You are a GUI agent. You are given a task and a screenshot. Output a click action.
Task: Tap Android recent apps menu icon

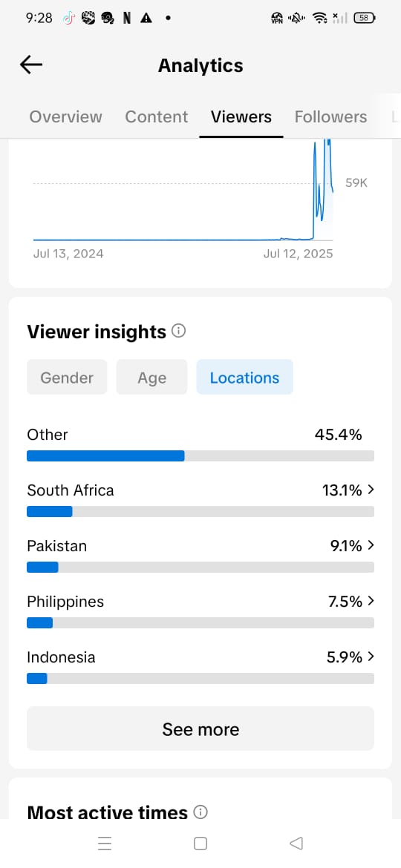coord(105,843)
